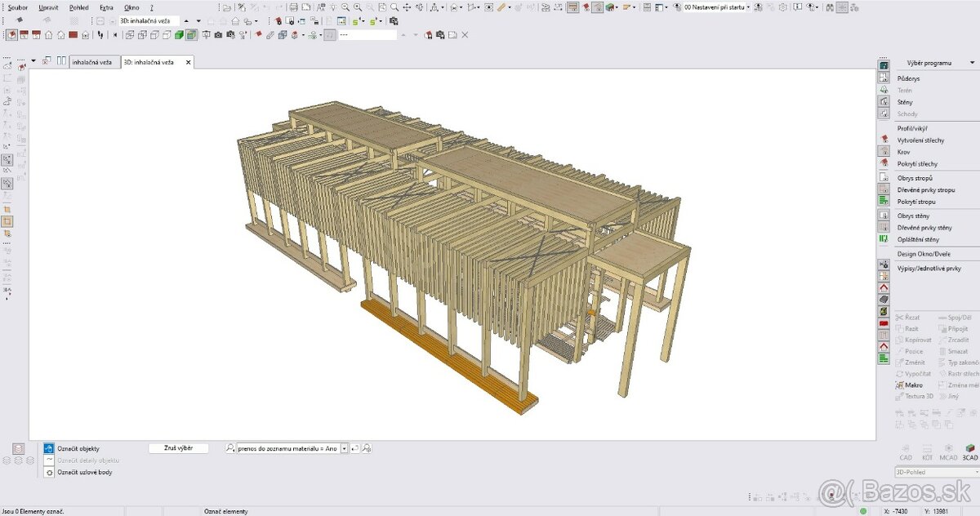This screenshot has height=516, width=980.
Task: Switch to the inhalačná veža 2D tab
Action: [92, 62]
